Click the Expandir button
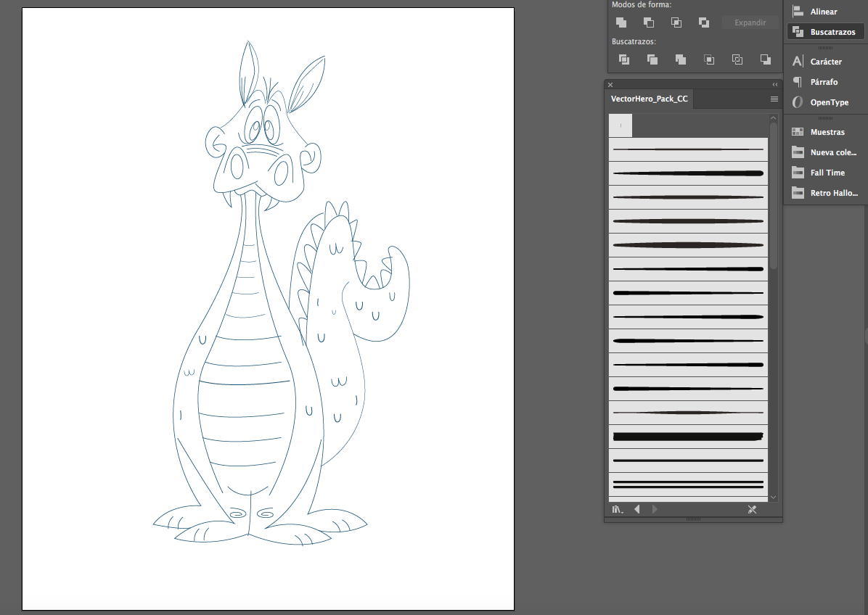Screen dimensions: 868x615 pyautogui.click(x=750, y=22)
